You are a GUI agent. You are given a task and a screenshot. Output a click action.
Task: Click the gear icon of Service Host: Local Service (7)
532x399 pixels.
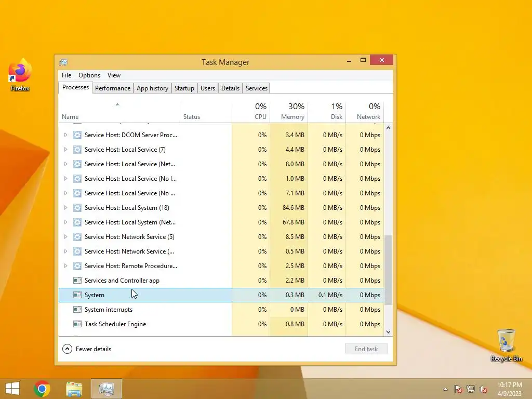[x=77, y=150]
